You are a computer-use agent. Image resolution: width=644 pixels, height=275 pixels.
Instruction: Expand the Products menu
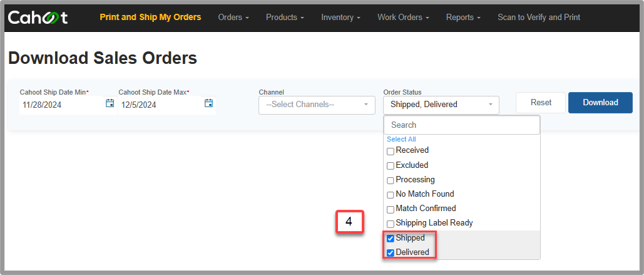point(285,18)
